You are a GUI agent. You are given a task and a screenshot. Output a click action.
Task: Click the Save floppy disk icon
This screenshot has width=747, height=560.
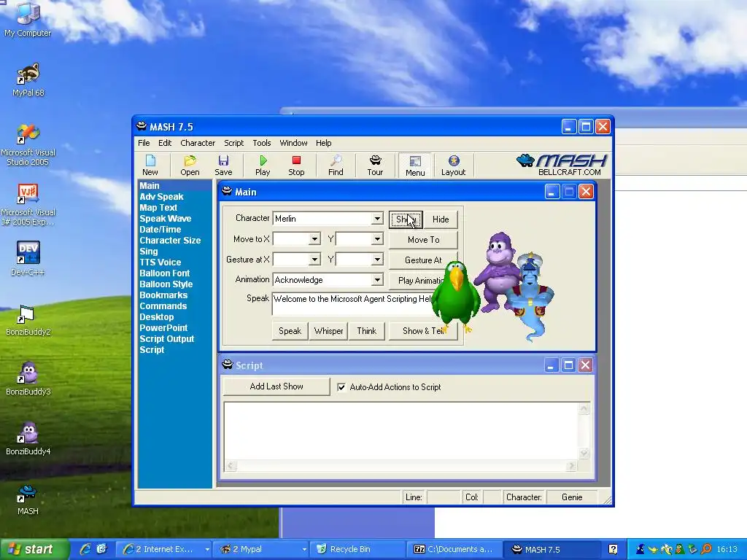coord(223,166)
